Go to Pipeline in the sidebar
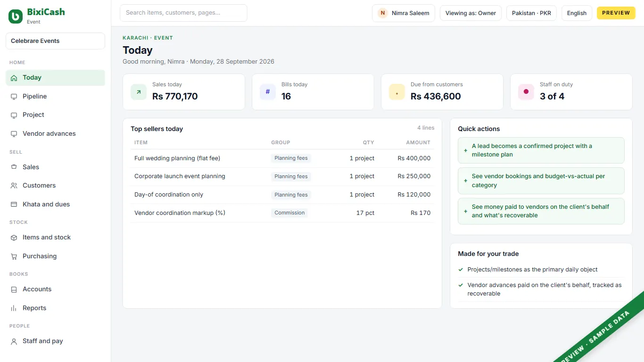Image resolution: width=644 pixels, height=362 pixels. pos(55,97)
